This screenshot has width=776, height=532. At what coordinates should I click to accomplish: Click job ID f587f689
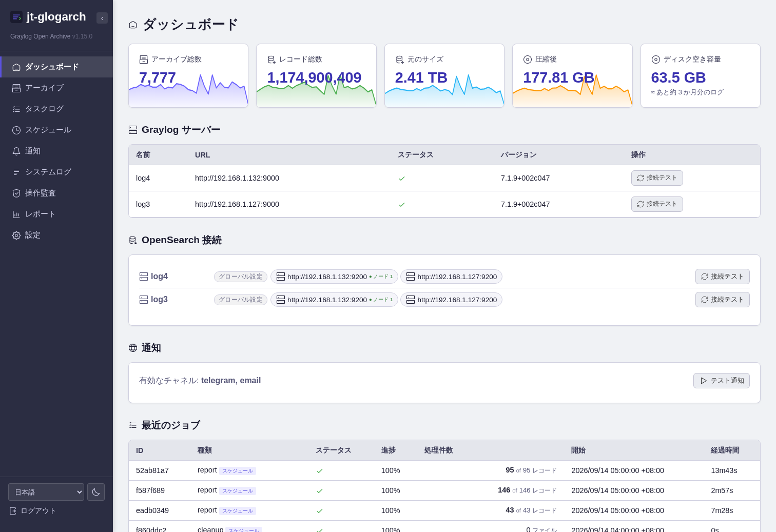(x=150, y=490)
